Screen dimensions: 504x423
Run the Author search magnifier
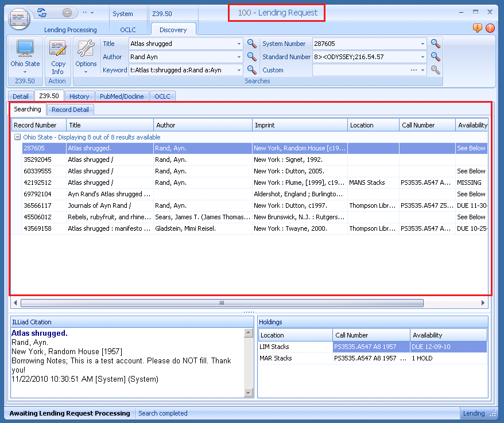[x=251, y=57]
